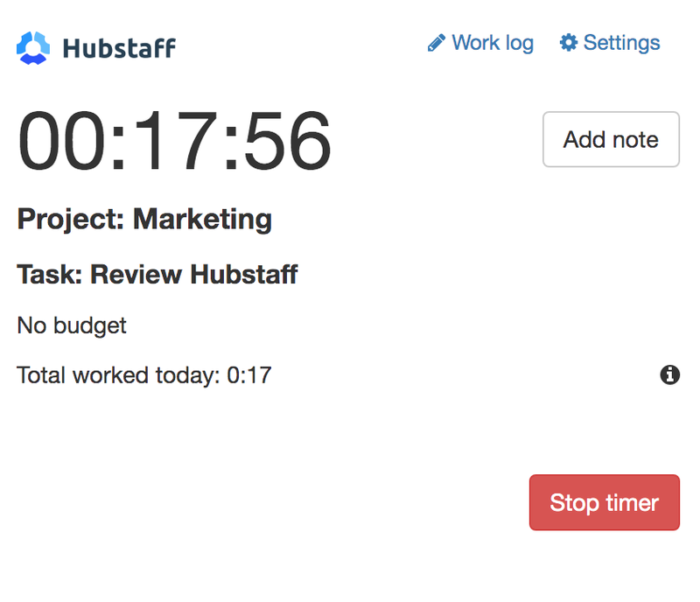
Task: Click the seconds digits 56 in timer
Action: point(288,140)
